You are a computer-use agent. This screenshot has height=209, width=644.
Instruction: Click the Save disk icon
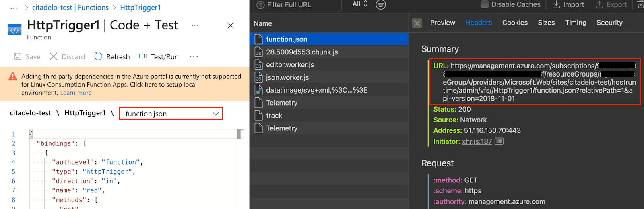[x=18, y=56]
